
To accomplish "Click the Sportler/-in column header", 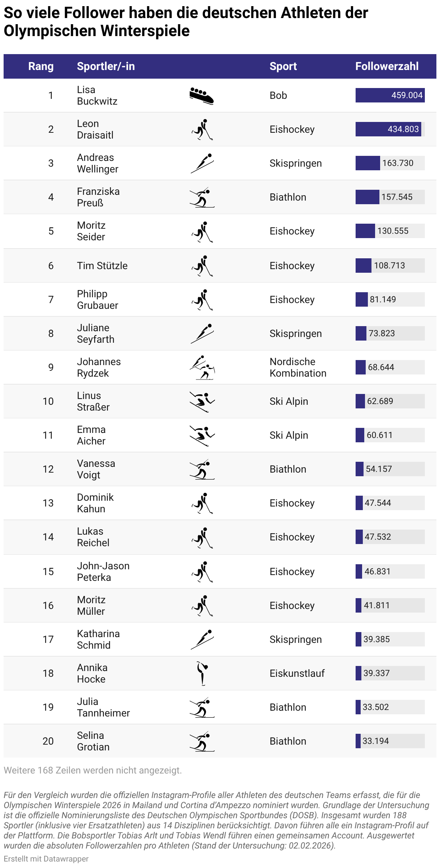I will click(106, 66).
